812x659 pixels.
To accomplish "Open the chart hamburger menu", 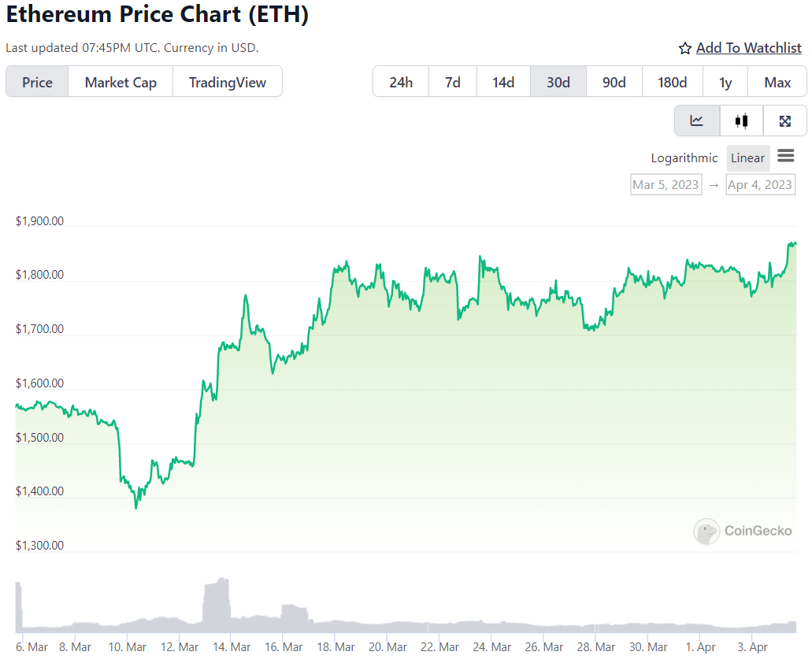I will tap(785, 156).
